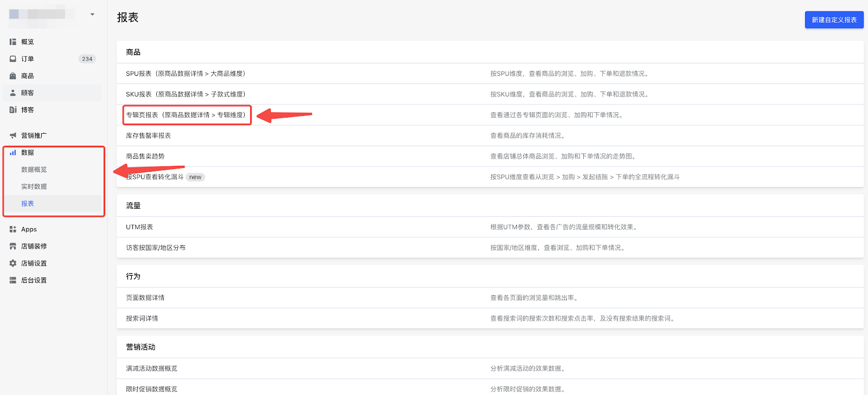
Task: Click description 分析满减活动的效果数据
Action: (529, 368)
